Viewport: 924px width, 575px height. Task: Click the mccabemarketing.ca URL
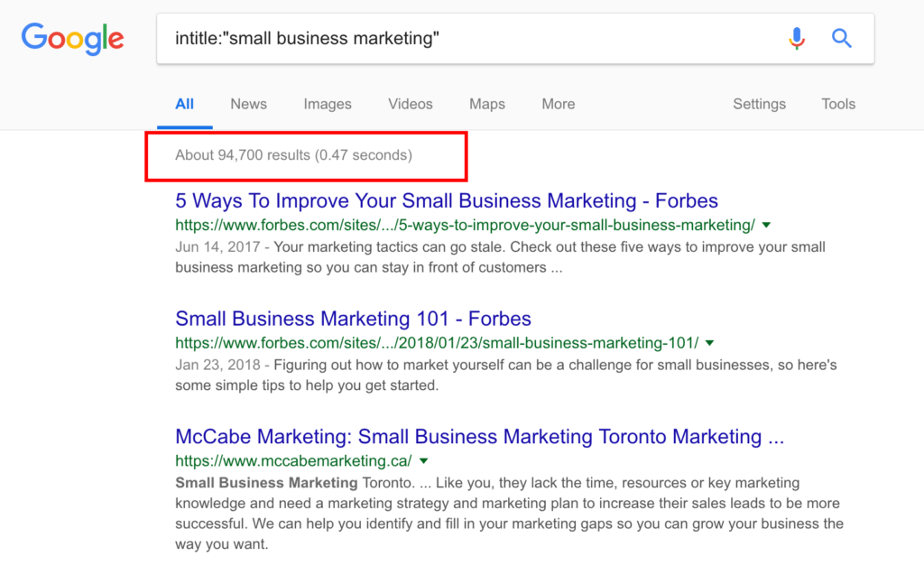coord(293,461)
